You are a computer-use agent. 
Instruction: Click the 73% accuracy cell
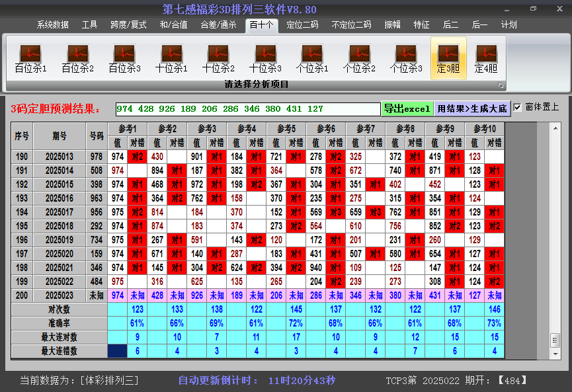pos(495,323)
